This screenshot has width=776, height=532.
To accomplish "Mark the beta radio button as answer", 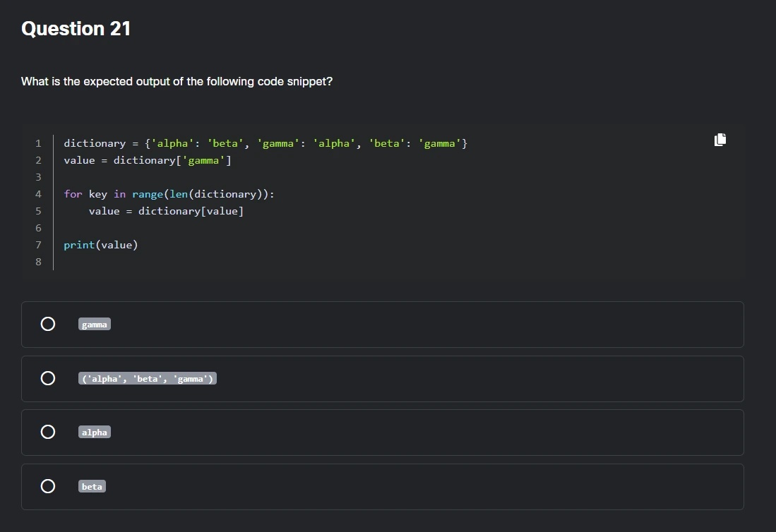I will pyautogui.click(x=47, y=486).
